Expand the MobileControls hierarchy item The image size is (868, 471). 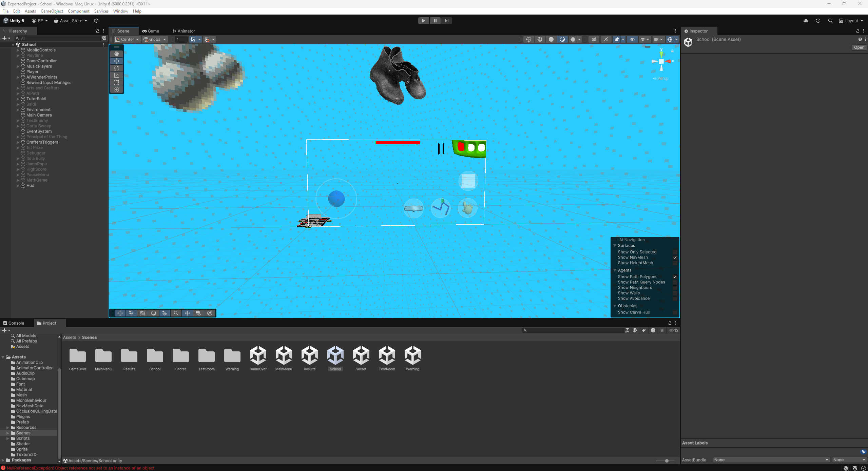pos(18,50)
